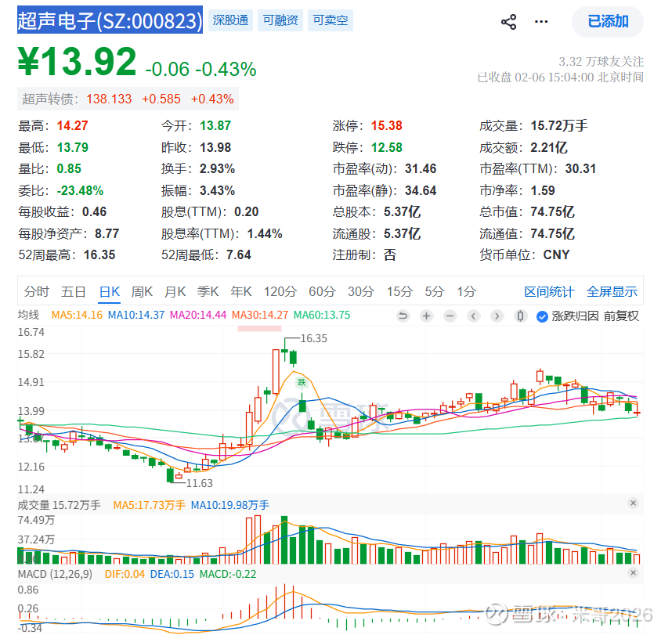Toggle the 涨跌归因 checkbox
Screen dimensions: 672x635
542,316
